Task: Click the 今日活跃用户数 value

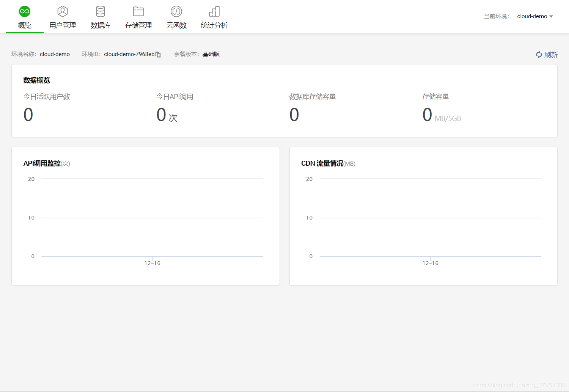Action: click(x=28, y=115)
